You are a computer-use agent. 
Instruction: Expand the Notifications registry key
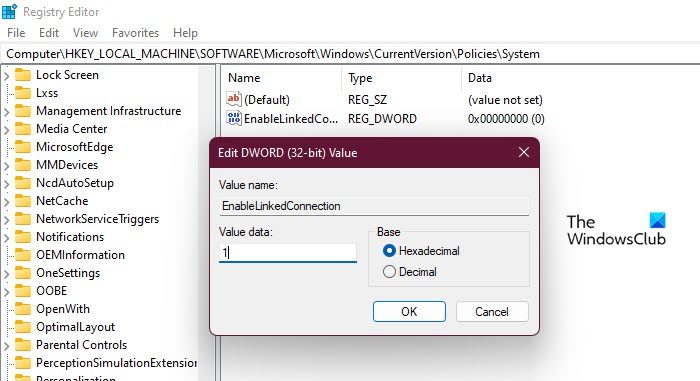click(x=6, y=237)
